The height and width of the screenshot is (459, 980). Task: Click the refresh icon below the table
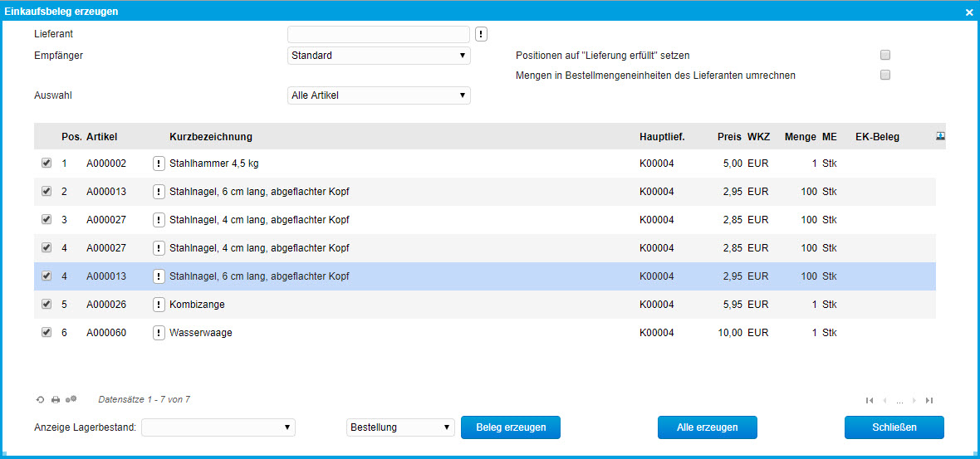click(x=40, y=400)
